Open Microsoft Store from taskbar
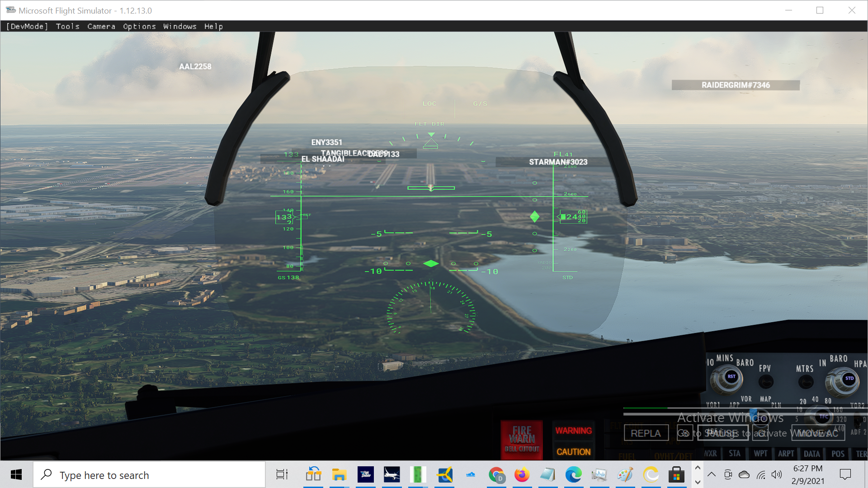The height and width of the screenshot is (488, 868). point(676,474)
